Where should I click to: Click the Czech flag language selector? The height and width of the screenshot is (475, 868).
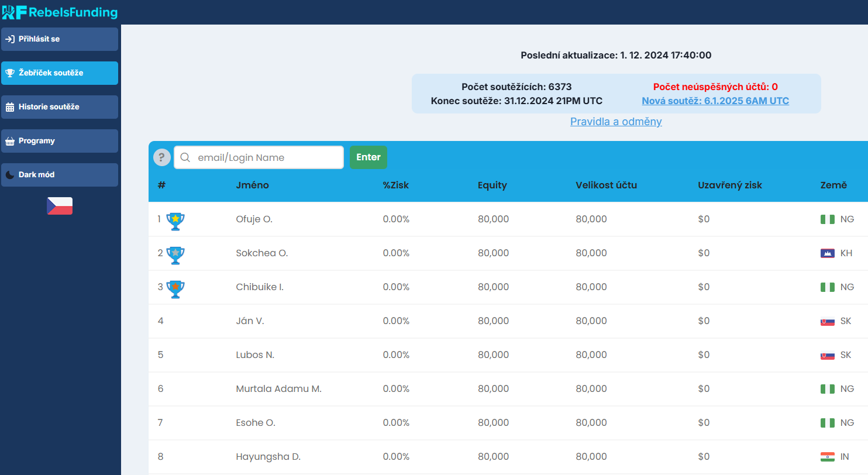coord(60,206)
